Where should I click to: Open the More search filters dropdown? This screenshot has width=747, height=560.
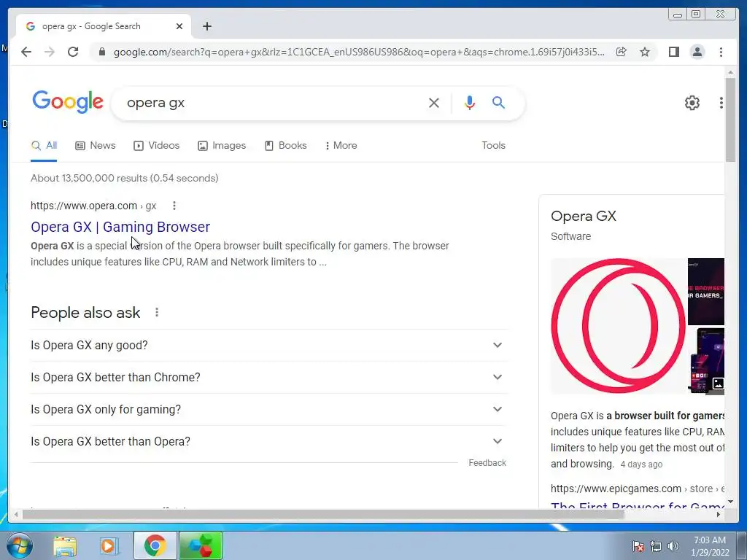(341, 146)
